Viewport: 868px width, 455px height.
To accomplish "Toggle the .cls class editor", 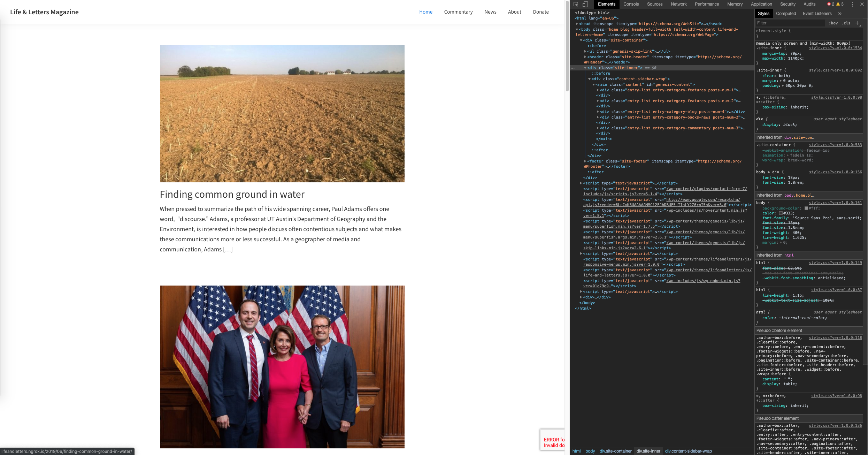I will (846, 23).
